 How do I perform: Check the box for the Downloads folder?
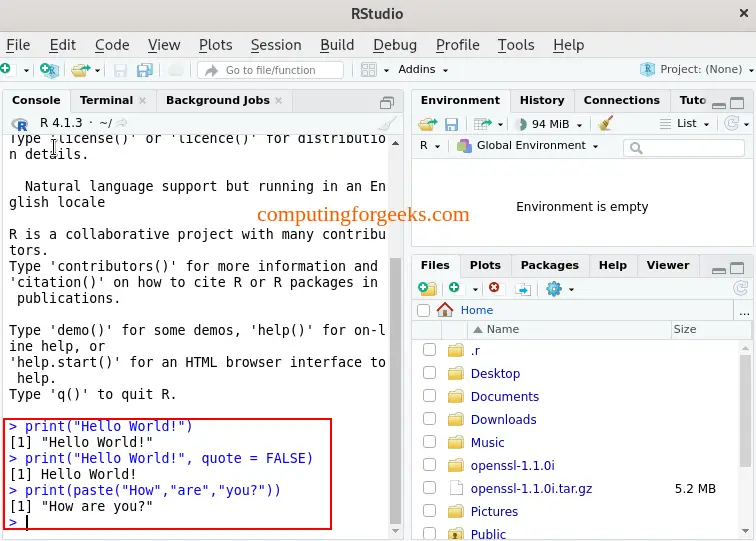point(429,419)
